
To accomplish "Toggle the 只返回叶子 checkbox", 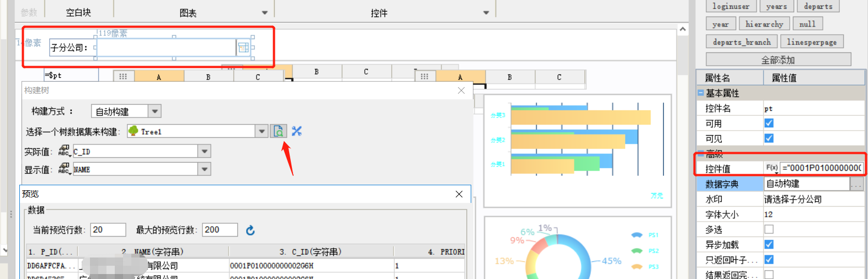I will click(769, 260).
